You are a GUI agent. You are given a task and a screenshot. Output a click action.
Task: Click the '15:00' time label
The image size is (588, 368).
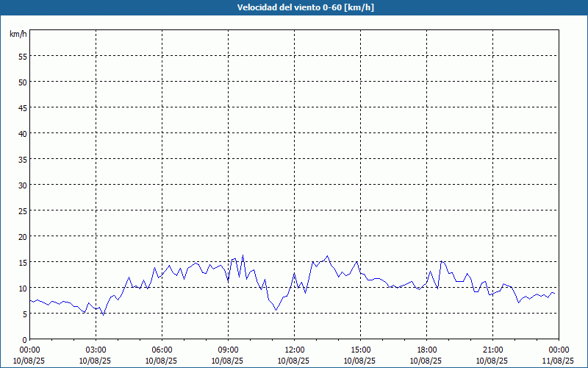360,350
